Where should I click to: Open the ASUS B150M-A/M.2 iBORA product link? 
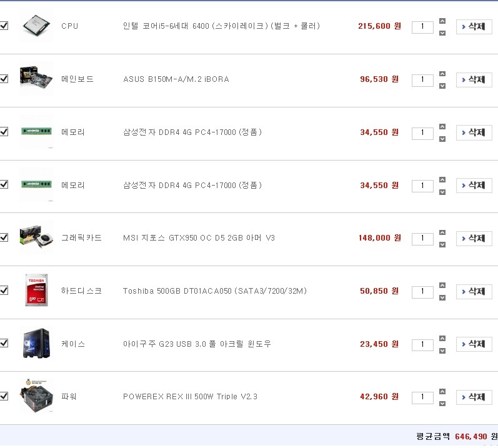click(x=176, y=79)
